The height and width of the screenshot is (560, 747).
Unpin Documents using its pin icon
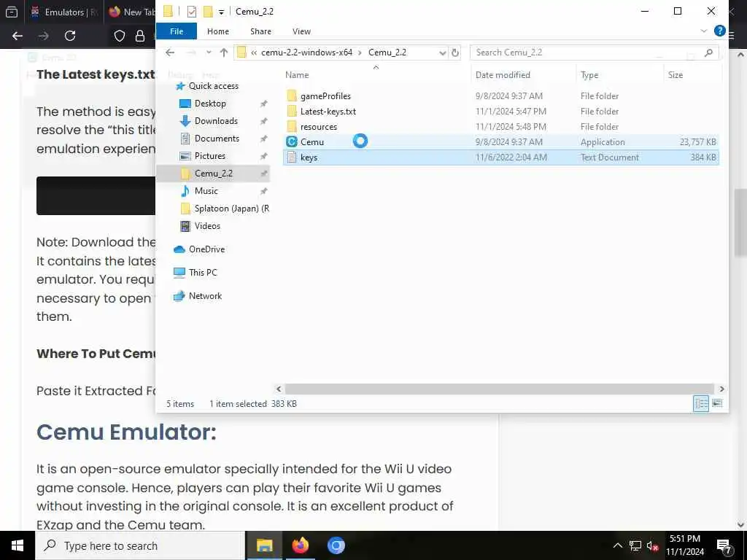click(x=263, y=139)
